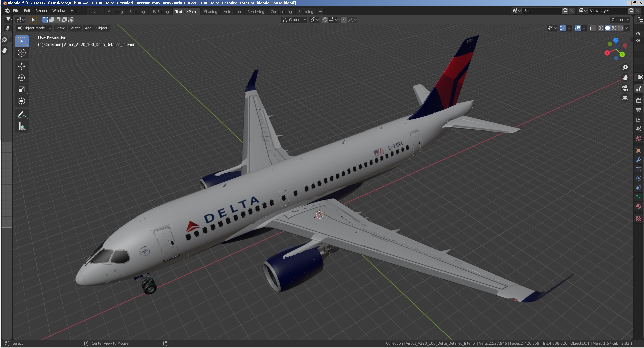This screenshot has height=348, width=644.
Task: Click the Blender logo menu icon
Action: [x=7, y=11]
